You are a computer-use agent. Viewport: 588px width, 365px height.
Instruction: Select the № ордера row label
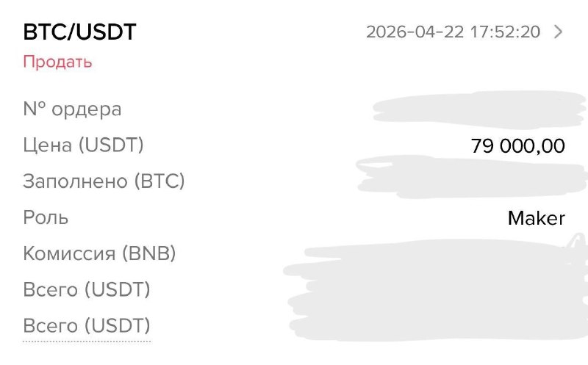click(72, 109)
